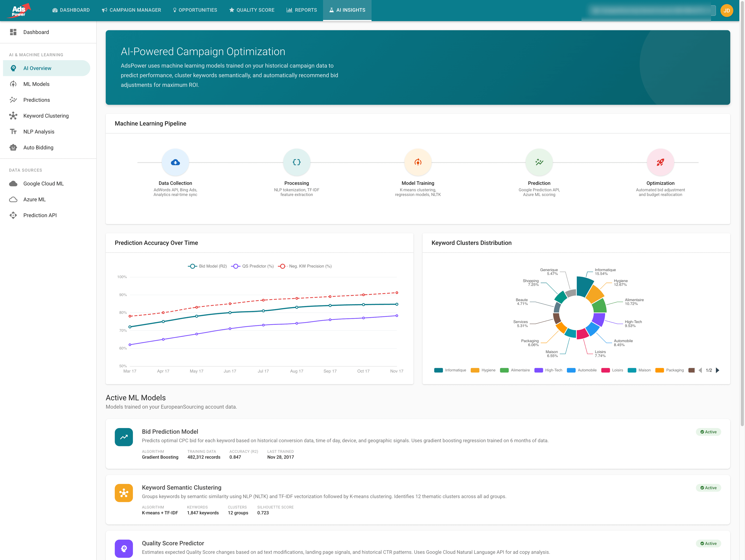The height and width of the screenshot is (560, 745).
Task: Select the Predictions sidebar icon
Action: (x=13, y=100)
